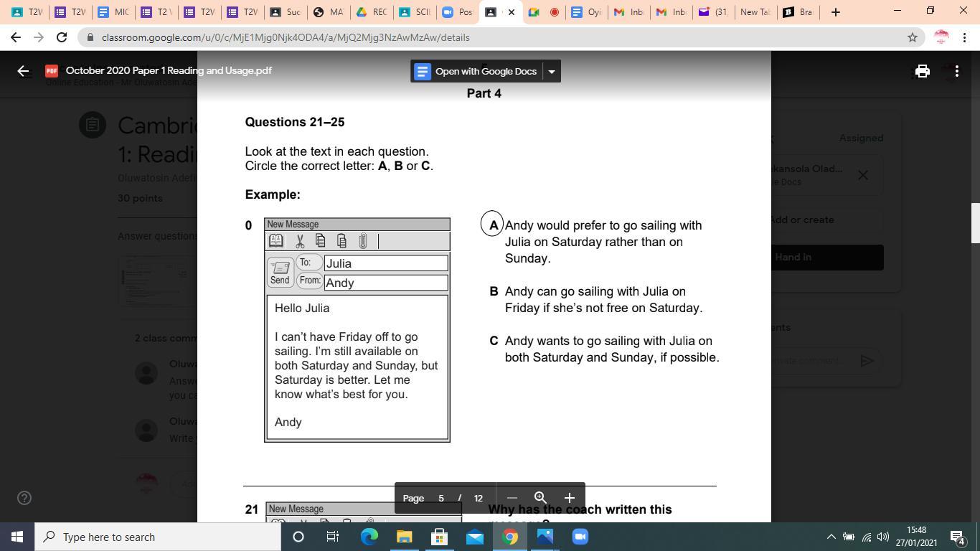Open Cortana from the taskbar
This screenshot has width=980, height=551.
coord(298,537)
